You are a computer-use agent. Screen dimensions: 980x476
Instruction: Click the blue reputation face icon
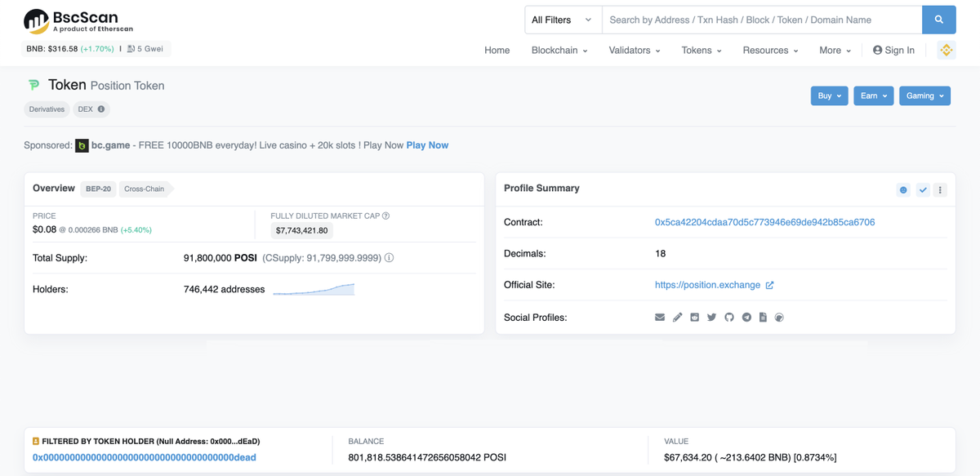903,189
